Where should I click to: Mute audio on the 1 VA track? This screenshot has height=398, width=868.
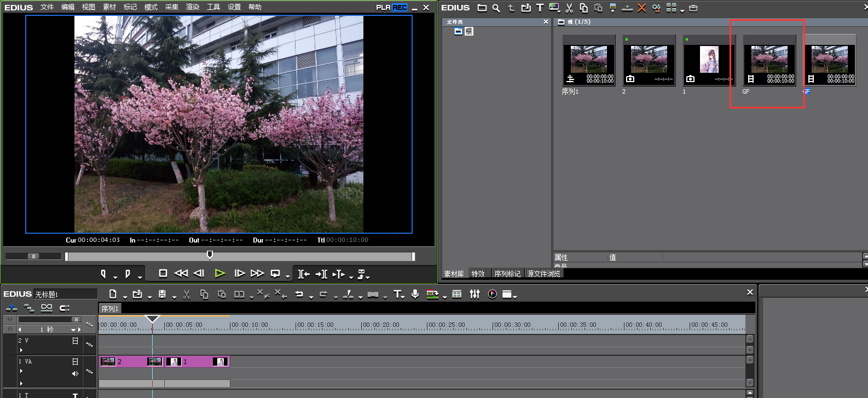[75, 373]
